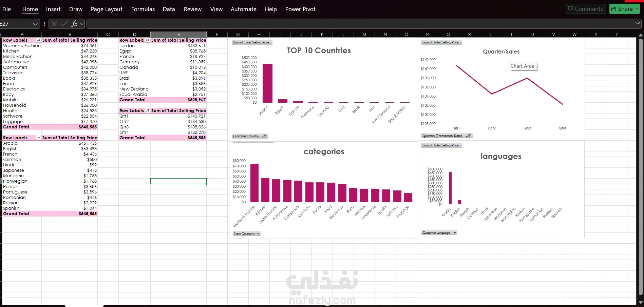Open the Insert ribbon tab
Image resolution: width=644 pixels, height=307 pixels.
coord(53,9)
